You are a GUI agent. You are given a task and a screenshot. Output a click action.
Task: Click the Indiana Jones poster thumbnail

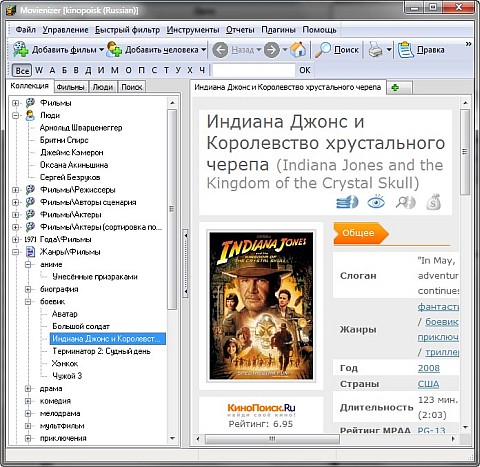click(261, 306)
